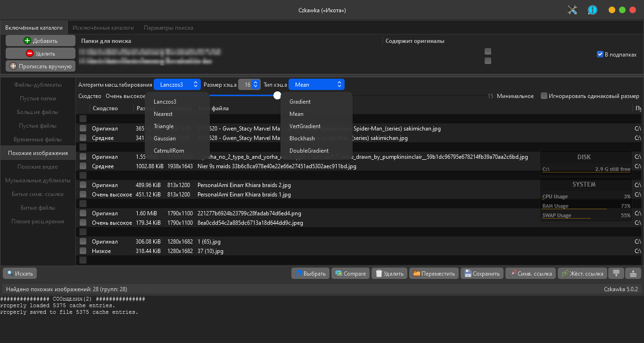Screen dimensions: 644x343
Task: Switch to the Исключённые каталоги tab
Action: (x=103, y=28)
